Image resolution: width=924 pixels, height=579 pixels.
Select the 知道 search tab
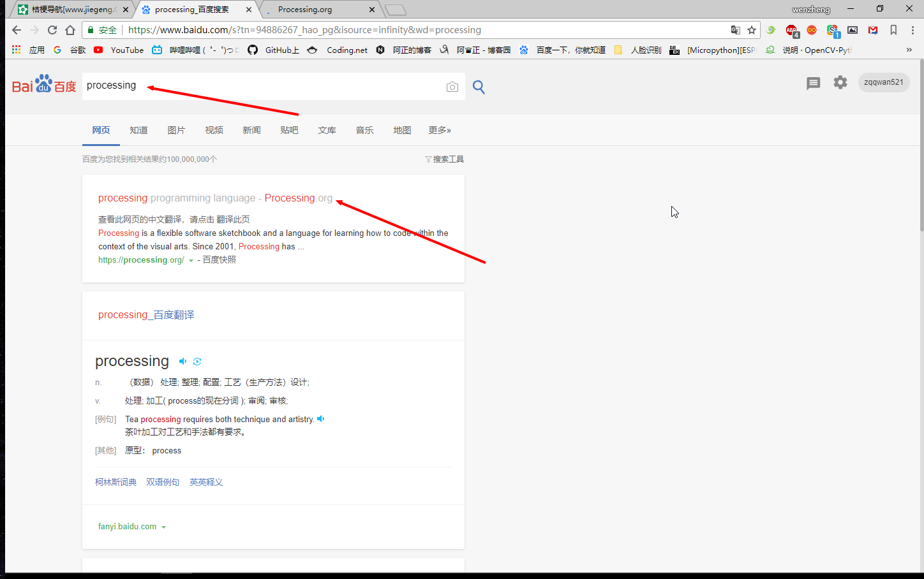click(138, 130)
